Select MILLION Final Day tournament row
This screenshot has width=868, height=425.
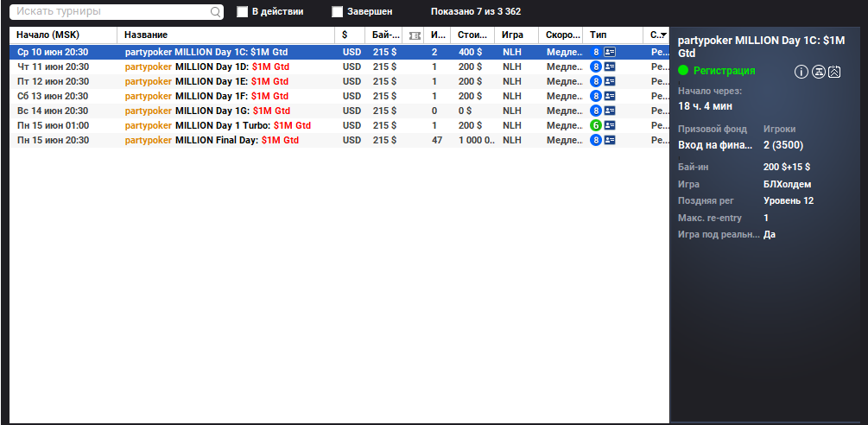[211, 140]
